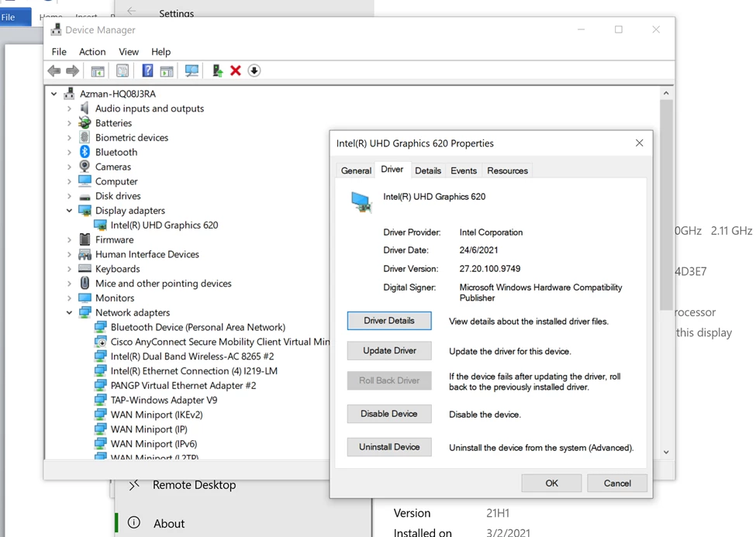
Task: Click the Keyboards category icon
Action: pos(85,268)
